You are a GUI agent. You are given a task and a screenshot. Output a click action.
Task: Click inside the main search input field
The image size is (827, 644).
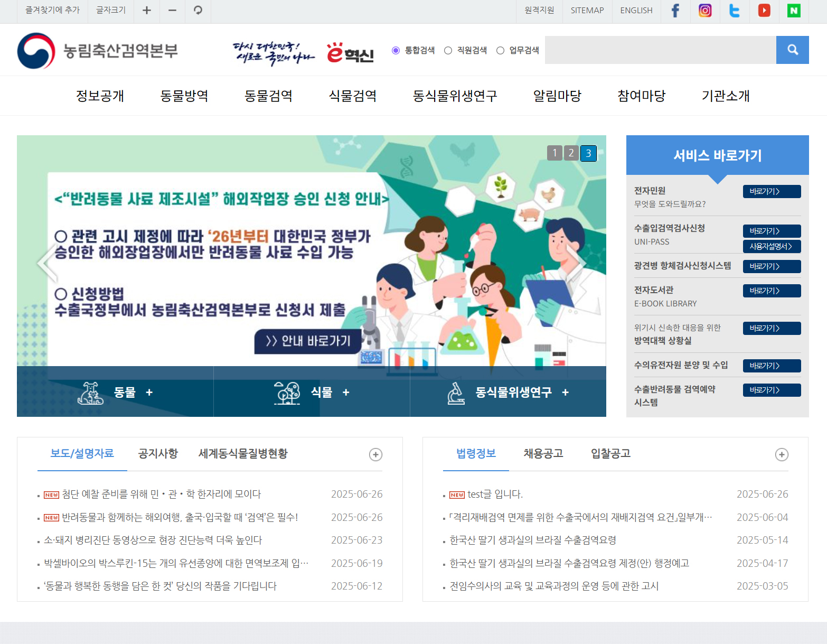pyautogui.click(x=660, y=50)
